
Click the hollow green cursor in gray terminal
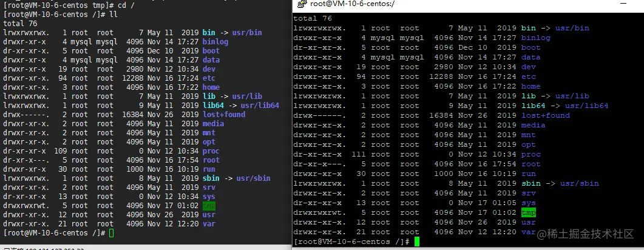click(111, 233)
